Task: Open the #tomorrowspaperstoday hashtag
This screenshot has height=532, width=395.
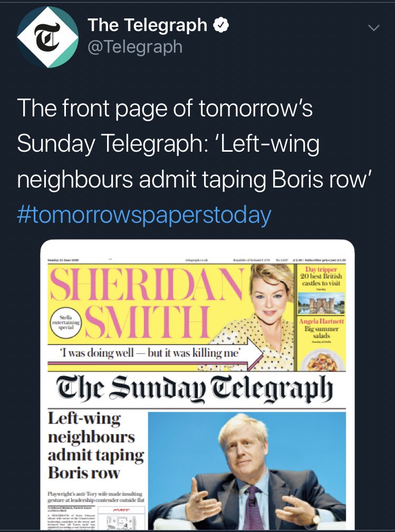Action: point(144,215)
